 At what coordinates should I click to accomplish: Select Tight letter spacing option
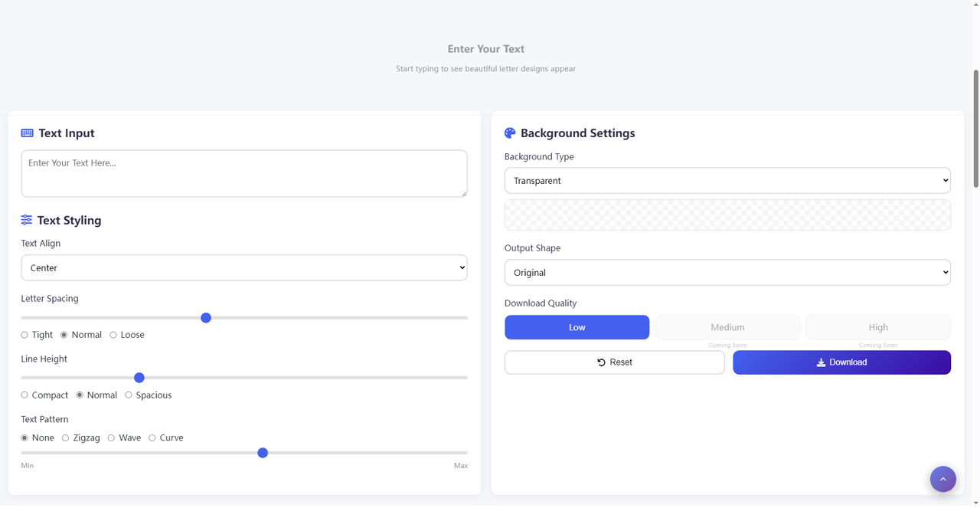pyautogui.click(x=24, y=335)
